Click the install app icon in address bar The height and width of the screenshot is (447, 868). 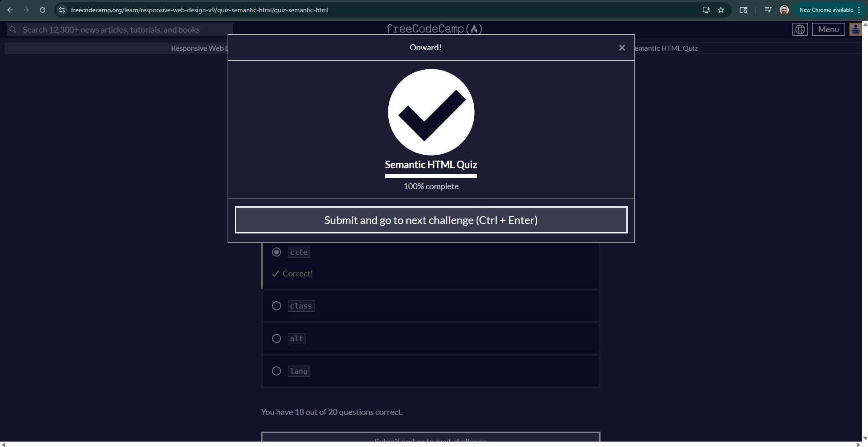(706, 10)
